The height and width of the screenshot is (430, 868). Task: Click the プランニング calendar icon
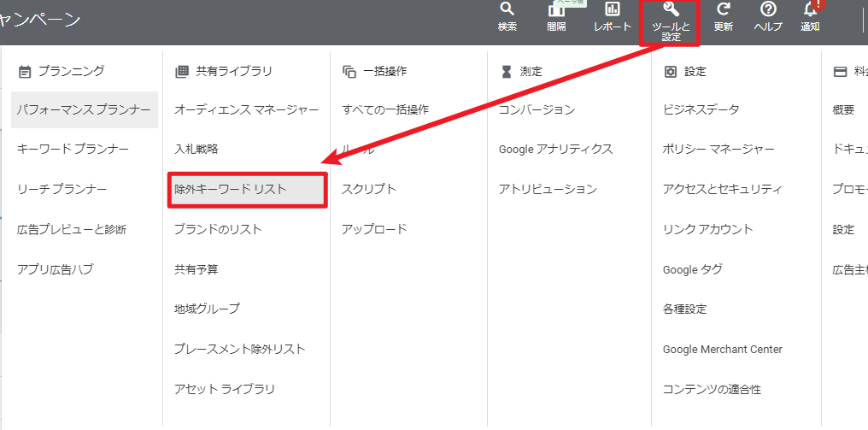25,72
